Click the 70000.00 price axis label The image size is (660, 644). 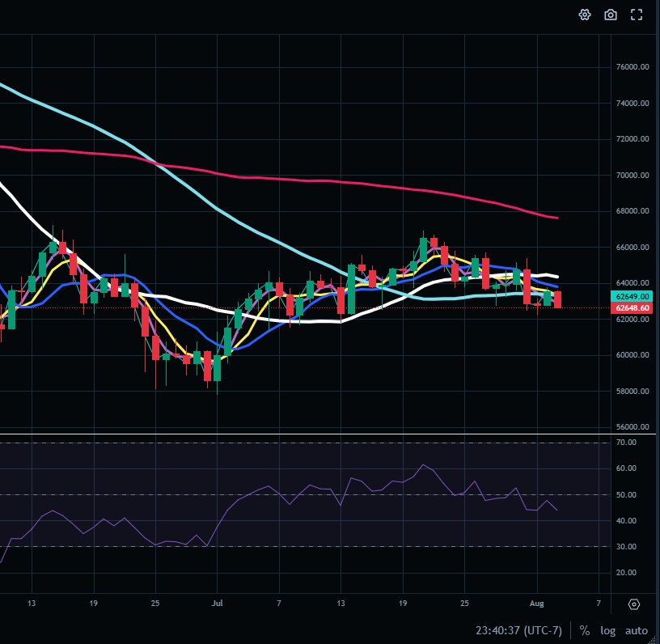pos(632,175)
